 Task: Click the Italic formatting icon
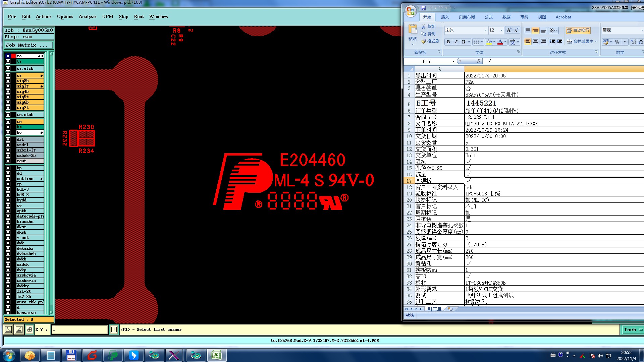456,42
